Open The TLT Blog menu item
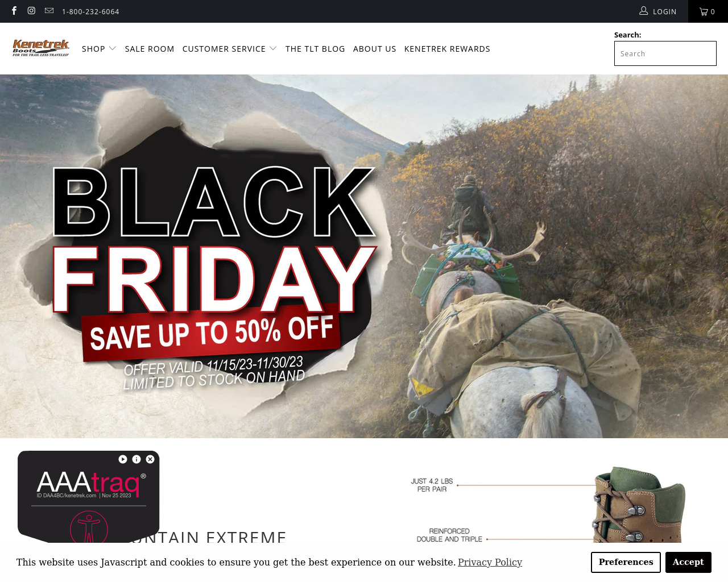728x582 pixels. [x=315, y=49]
